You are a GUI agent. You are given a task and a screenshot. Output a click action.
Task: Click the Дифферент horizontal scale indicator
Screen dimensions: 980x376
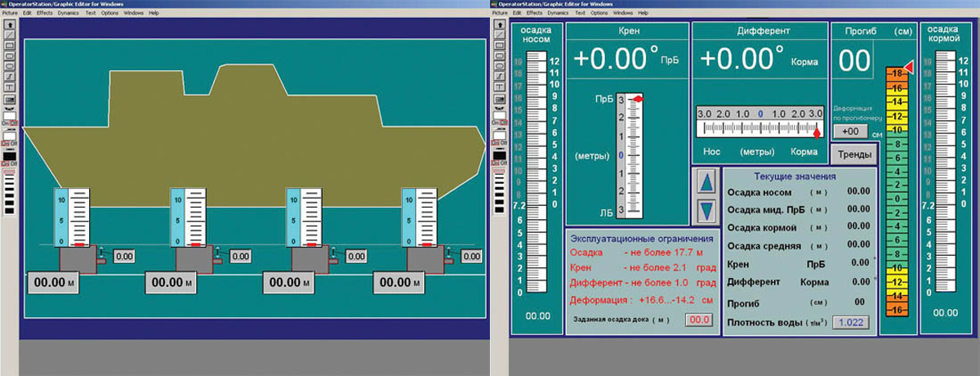(758, 122)
